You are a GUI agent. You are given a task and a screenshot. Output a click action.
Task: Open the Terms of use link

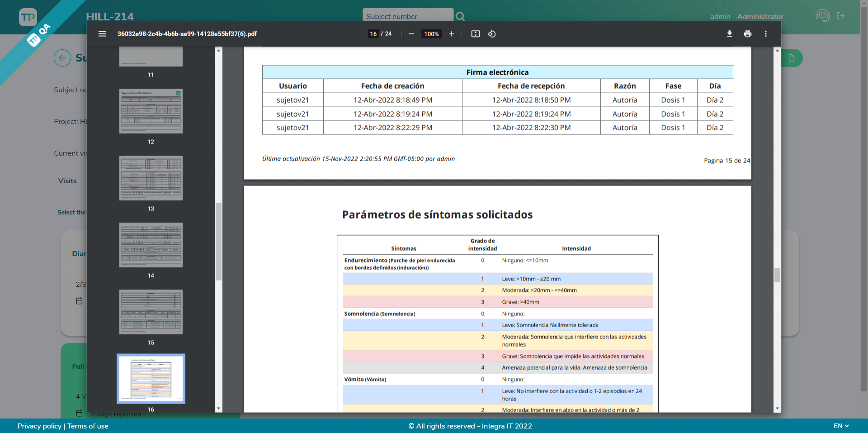(88, 426)
